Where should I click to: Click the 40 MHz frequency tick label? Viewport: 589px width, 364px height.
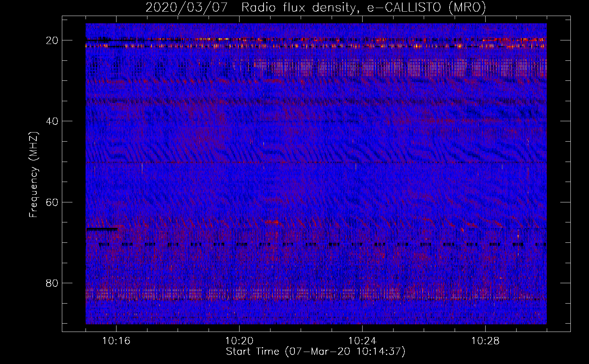tap(52, 121)
